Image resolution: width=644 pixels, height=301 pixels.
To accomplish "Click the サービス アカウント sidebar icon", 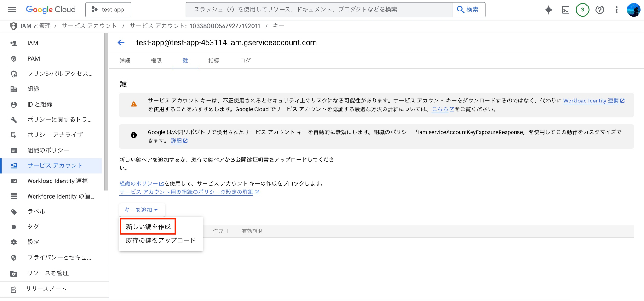I will click(x=13, y=165).
